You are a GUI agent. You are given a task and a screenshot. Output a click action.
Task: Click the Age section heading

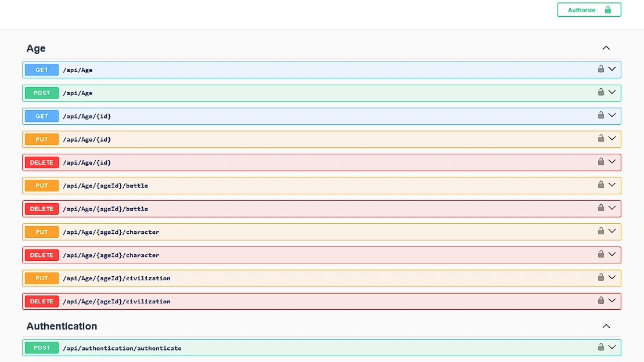pos(36,49)
